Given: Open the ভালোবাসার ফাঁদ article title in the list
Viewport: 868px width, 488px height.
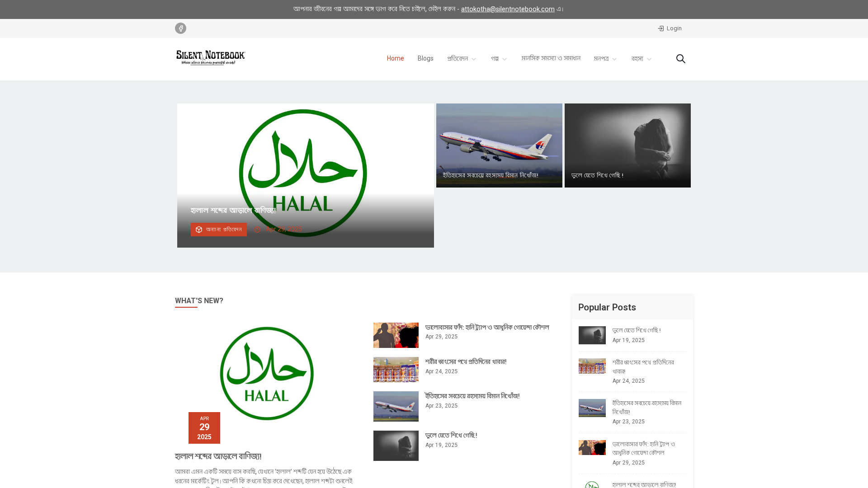Looking at the screenshot, I should (487, 327).
